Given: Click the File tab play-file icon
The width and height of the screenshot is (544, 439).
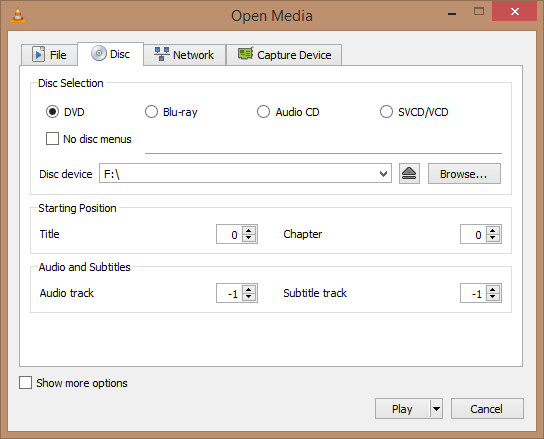Looking at the screenshot, I should tap(39, 54).
